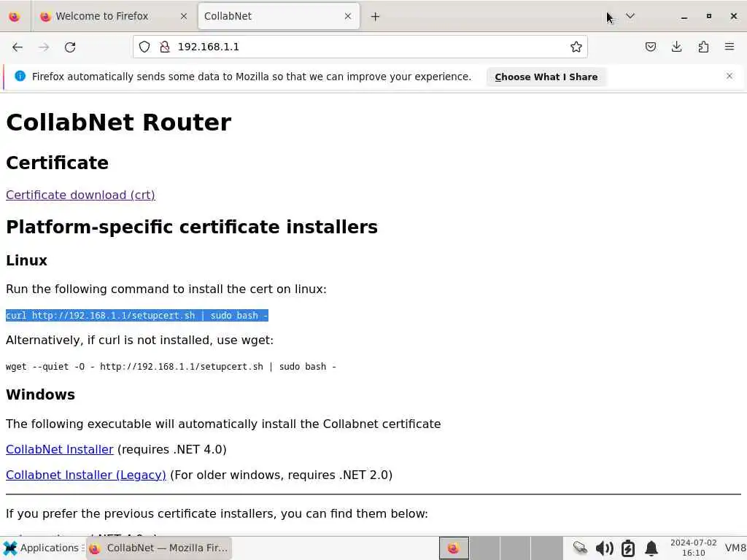The width and height of the screenshot is (747, 560).
Task: Go back to the previous page
Action: [18, 47]
